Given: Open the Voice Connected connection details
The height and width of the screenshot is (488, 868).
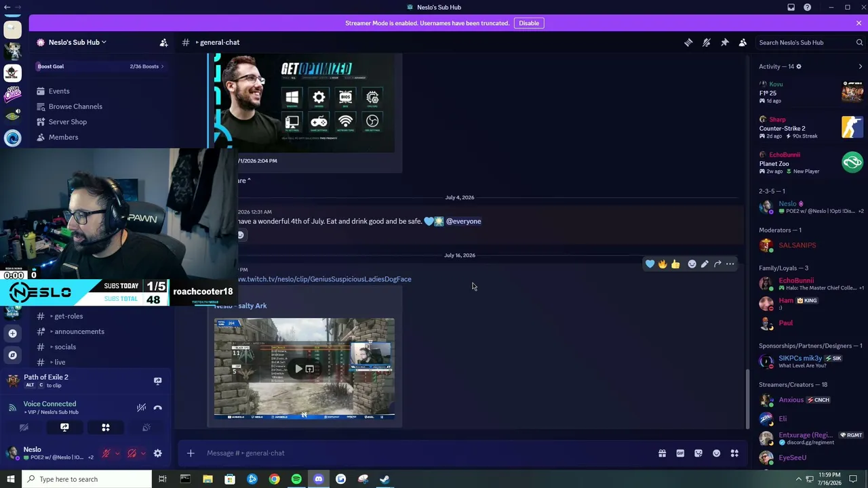Looking at the screenshot, I should (x=50, y=404).
